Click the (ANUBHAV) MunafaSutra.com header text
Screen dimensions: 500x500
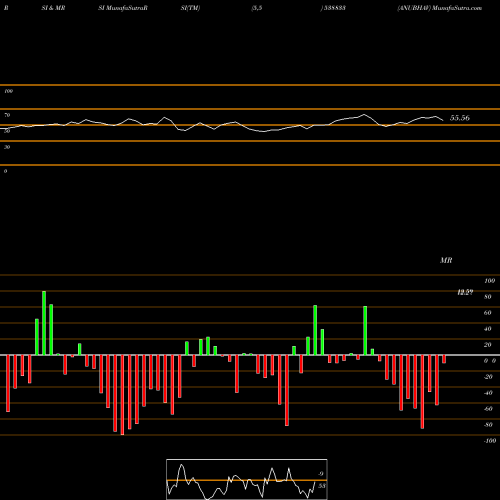[440, 8]
